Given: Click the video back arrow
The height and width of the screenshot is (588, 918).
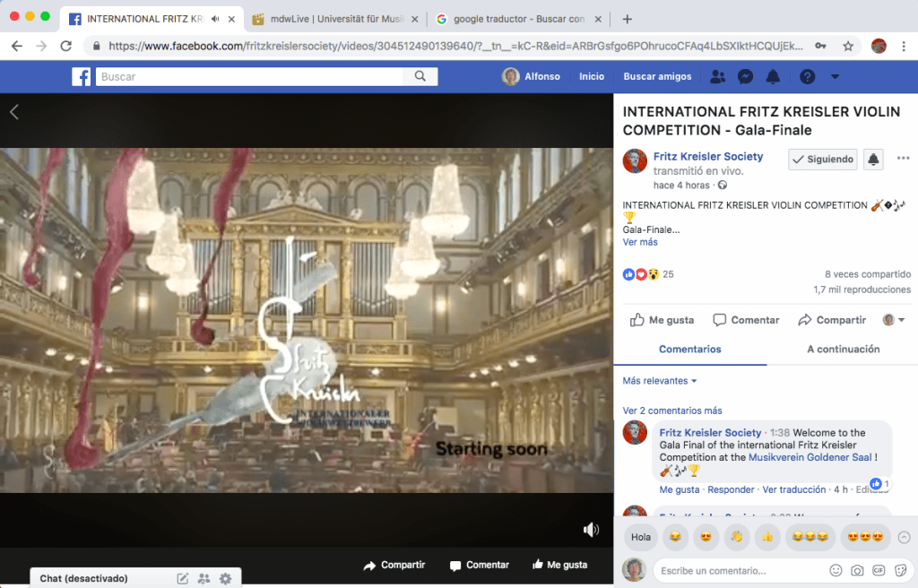Looking at the screenshot, I should pos(14,112).
